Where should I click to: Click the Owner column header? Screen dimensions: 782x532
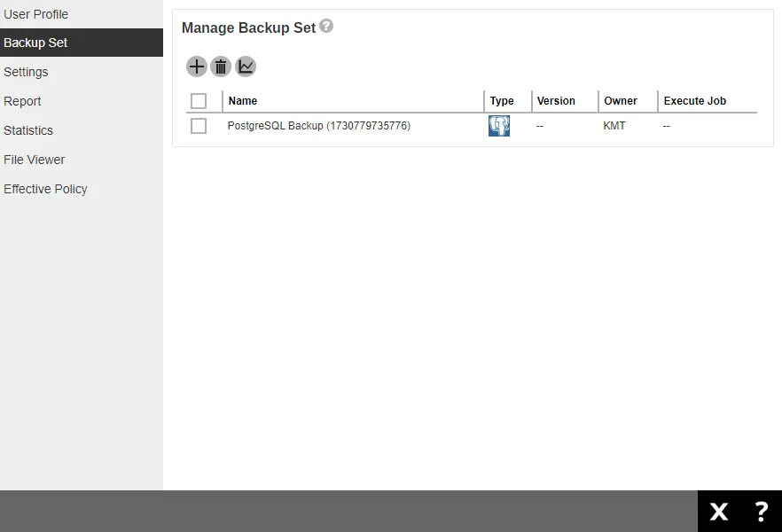pyautogui.click(x=621, y=101)
